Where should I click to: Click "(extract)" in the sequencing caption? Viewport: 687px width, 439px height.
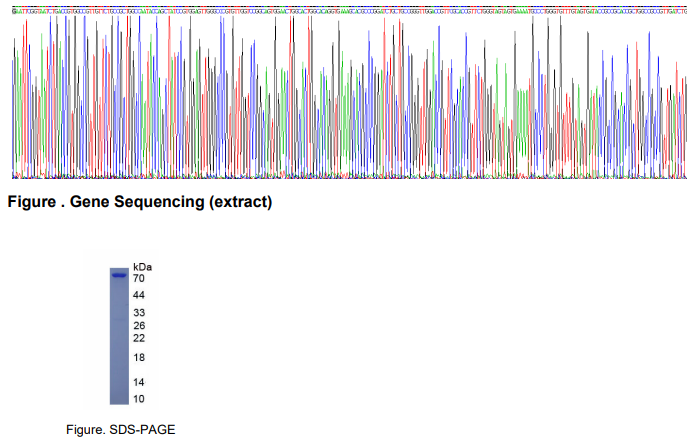tap(238, 203)
